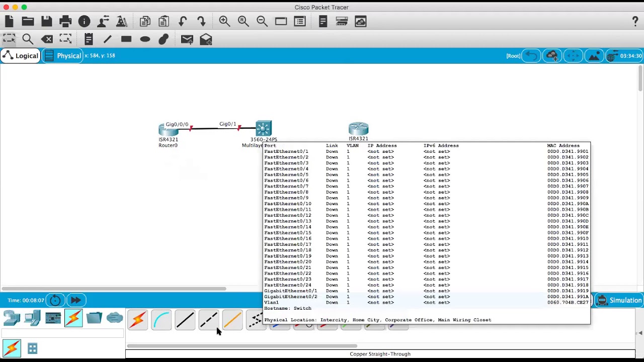Select the Connections lightning category

pos(73,318)
